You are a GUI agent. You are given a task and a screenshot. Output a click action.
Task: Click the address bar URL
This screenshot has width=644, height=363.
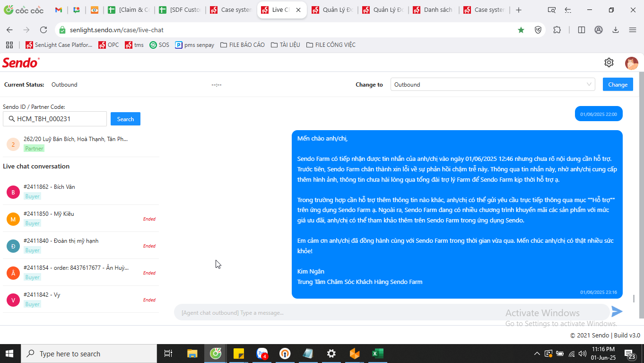point(117,30)
